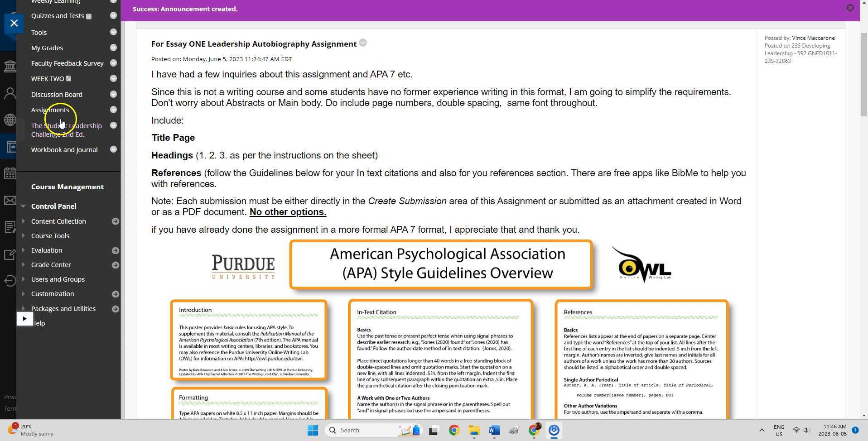The height and width of the screenshot is (441, 868).
Task: Open the calendar icon in the sidebar
Action: (x=10, y=173)
